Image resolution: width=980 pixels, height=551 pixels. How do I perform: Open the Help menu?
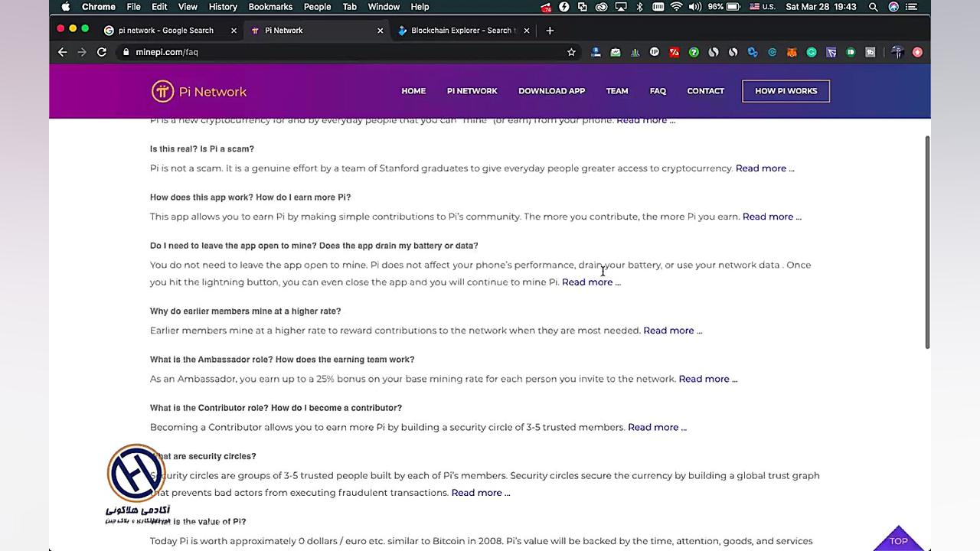pos(420,7)
